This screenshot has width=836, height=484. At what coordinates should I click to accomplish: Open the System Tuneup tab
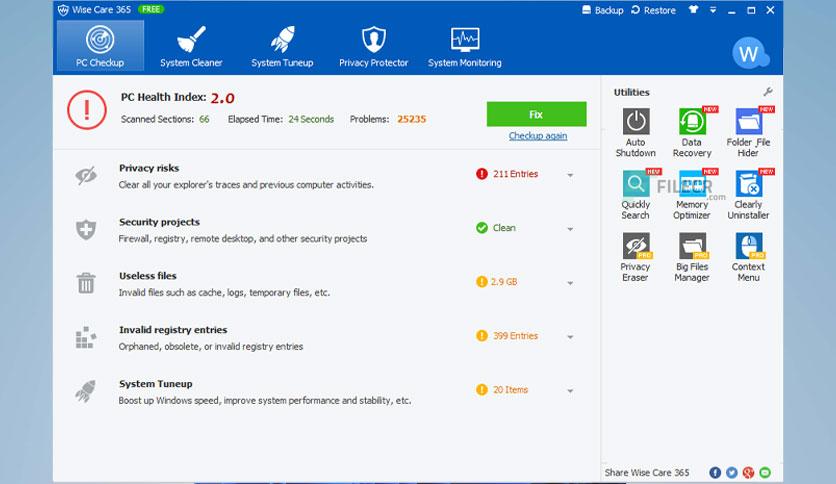pyautogui.click(x=282, y=46)
